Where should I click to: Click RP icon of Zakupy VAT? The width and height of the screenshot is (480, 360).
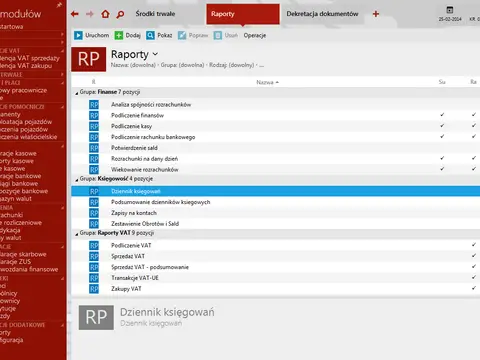point(94,289)
